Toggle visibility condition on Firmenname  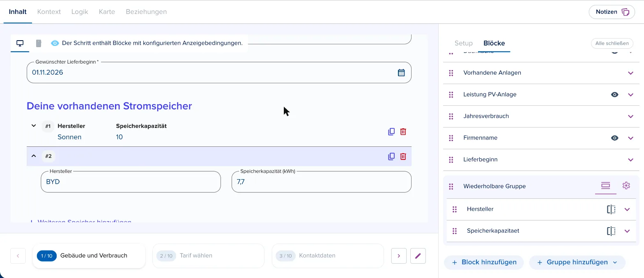[x=614, y=138]
